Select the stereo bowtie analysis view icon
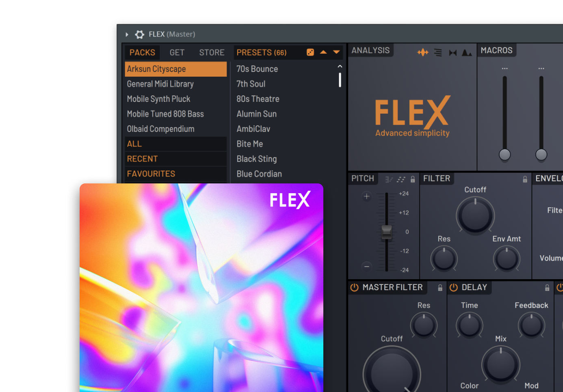This screenshot has height=392, width=563. (x=453, y=53)
